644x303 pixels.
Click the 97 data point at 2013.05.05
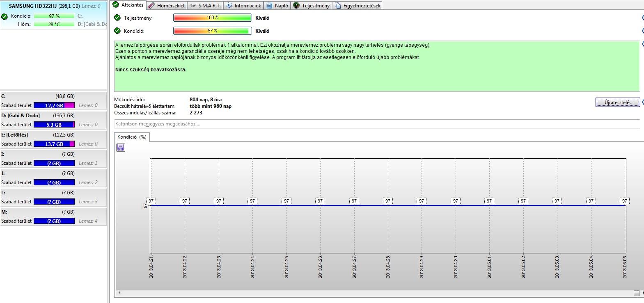tap(624, 201)
